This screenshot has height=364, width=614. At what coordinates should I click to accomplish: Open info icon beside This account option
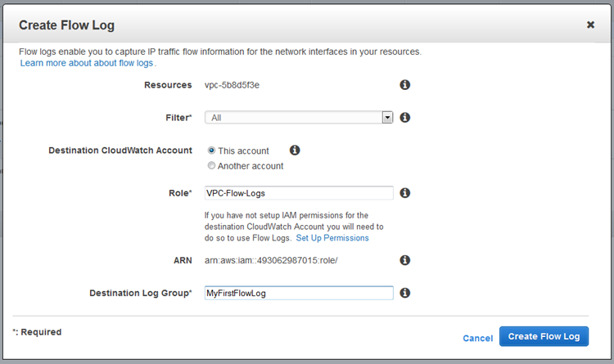click(x=295, y=151)
